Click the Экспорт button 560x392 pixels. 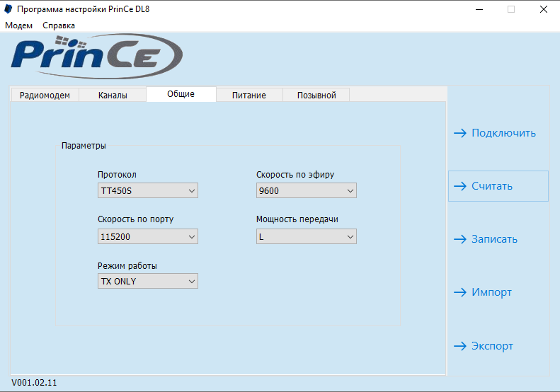[x=498, y=345]
